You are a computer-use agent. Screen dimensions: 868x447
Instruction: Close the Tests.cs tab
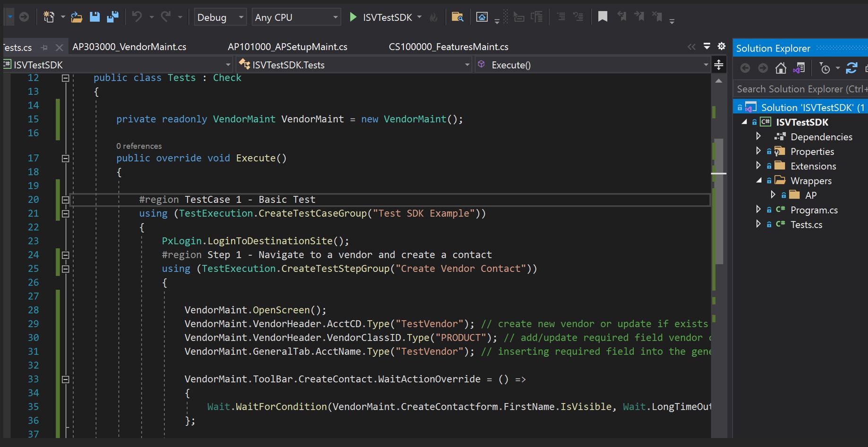pos(59,47)
